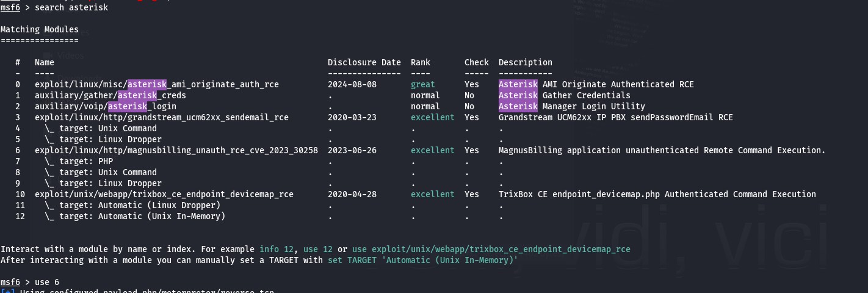868x293 pixels.
Task: Click the 'Name' column header
Action: [x=44, y=62]
